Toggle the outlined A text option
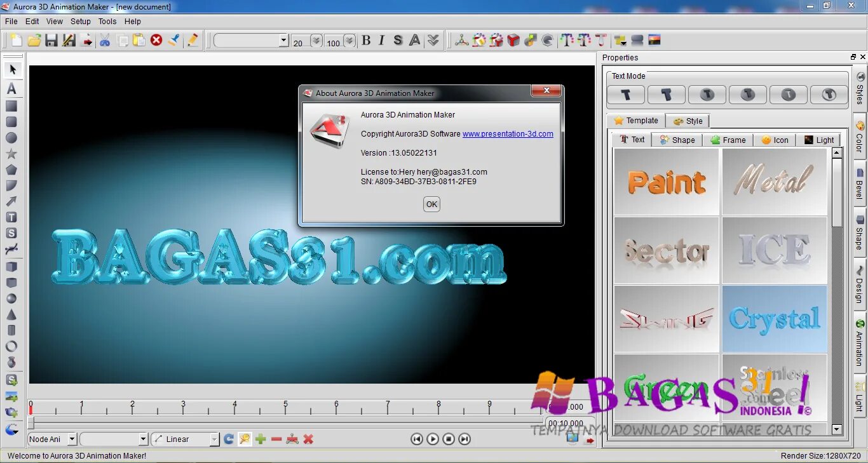The height and width of the screenshot is (463, 868). point(415,41)
